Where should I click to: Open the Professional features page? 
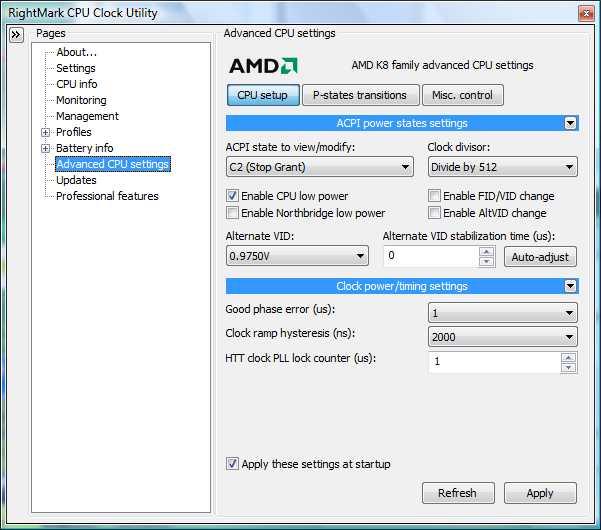tap(107, 196)
